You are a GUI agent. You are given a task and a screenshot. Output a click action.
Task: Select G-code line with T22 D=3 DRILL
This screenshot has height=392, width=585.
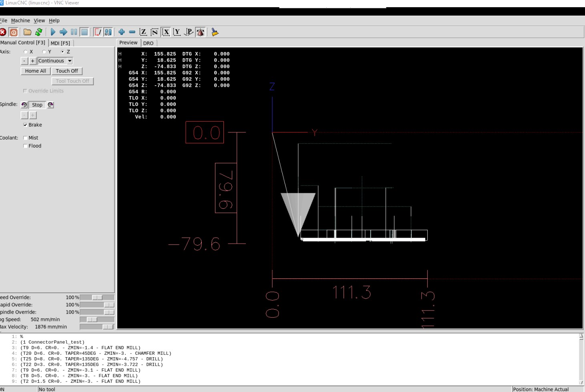(91, 364)
